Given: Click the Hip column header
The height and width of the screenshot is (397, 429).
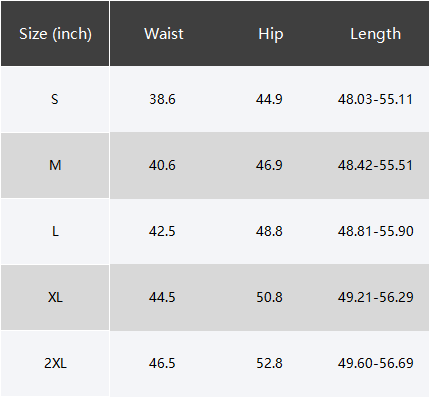Looking at the screenshot, I should (271, 34).
